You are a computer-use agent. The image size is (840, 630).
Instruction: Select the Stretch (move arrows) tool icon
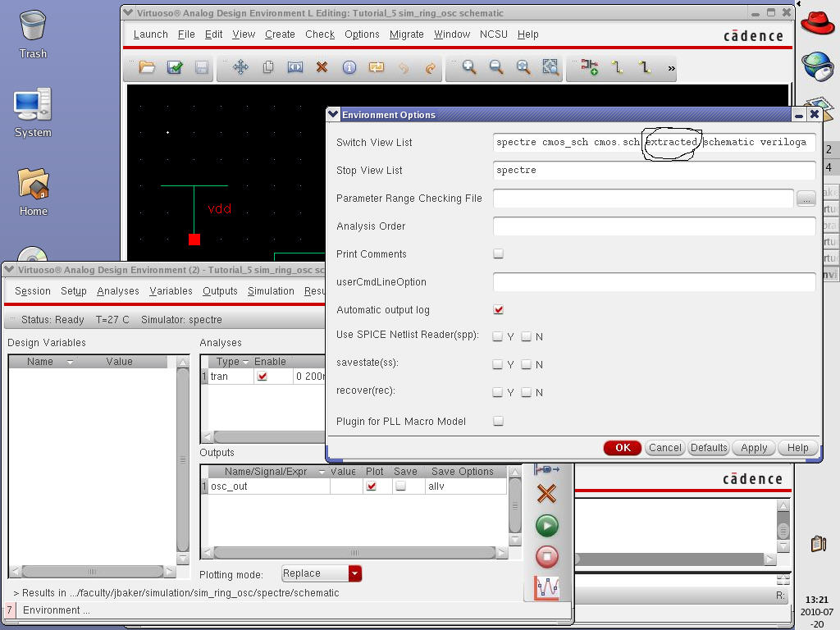click(x=240, y=68)
